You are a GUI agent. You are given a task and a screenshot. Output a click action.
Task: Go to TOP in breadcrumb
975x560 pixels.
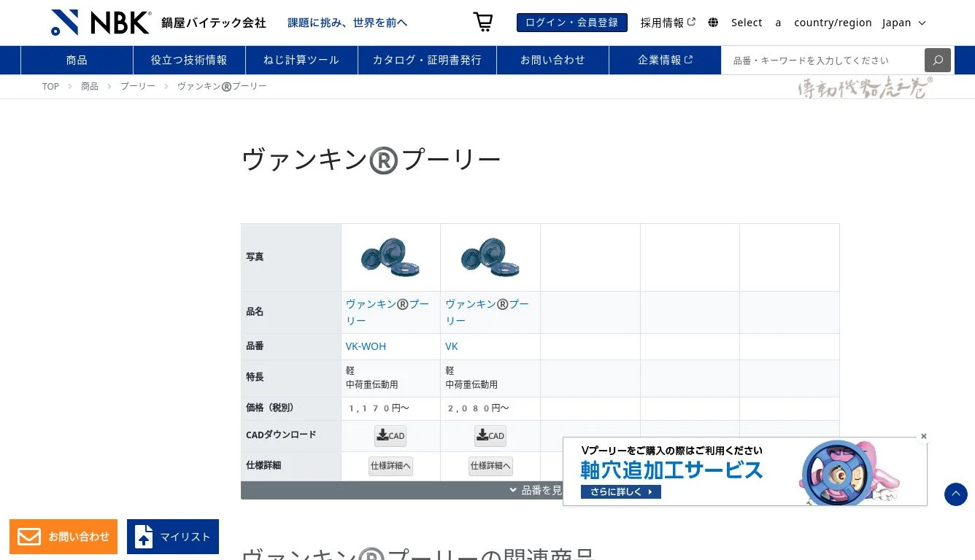click(50, 86)
